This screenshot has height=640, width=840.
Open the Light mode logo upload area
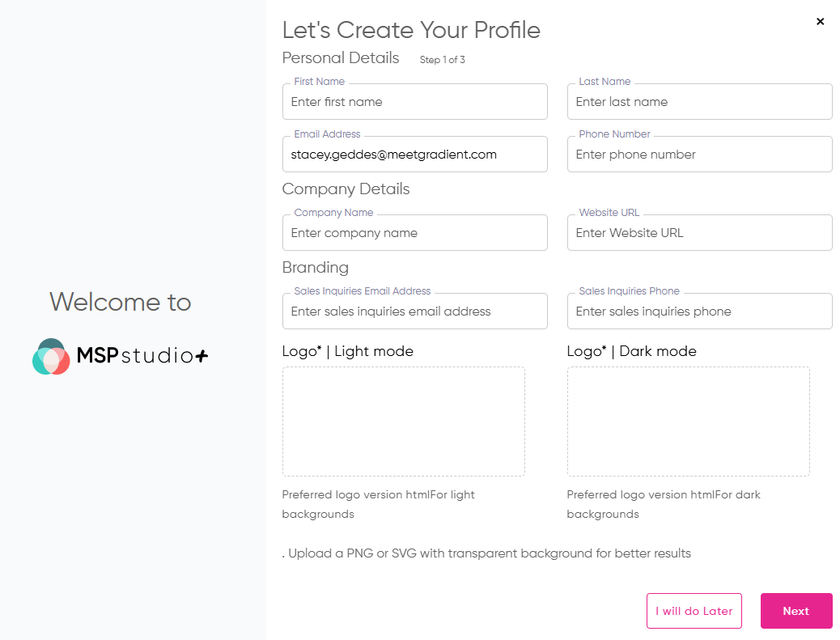(403, 421)
